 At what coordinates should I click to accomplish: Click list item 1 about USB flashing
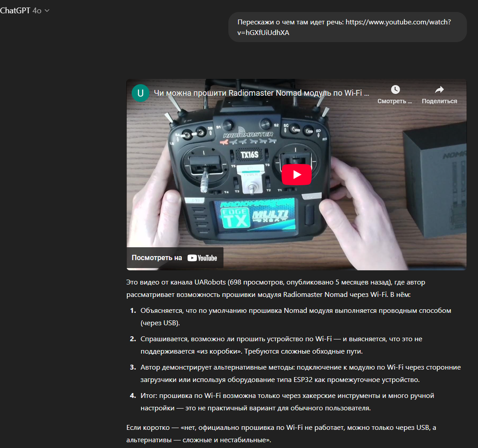pyautogui.click(x=295, y=316)
